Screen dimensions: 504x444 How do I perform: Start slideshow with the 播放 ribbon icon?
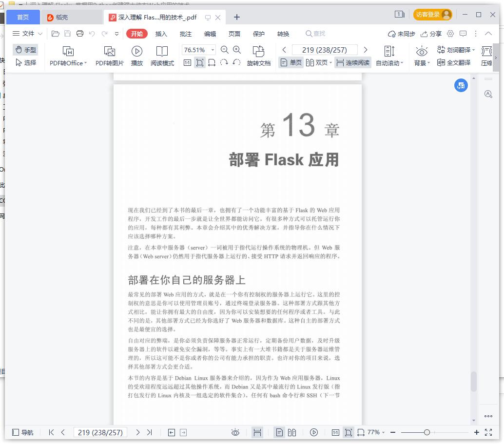pos(137,56)
